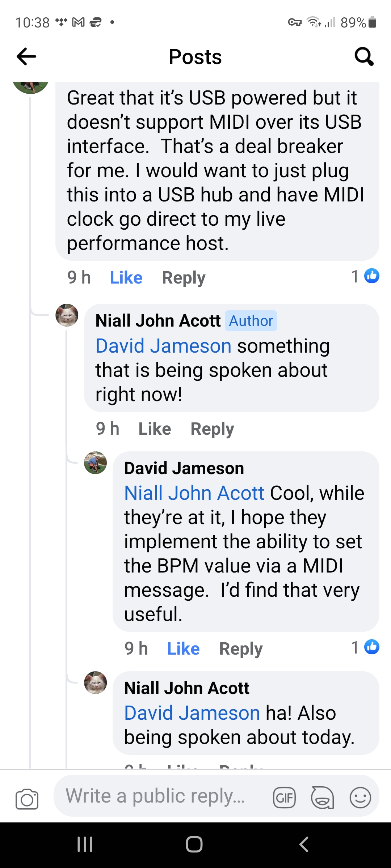
Task: Open Niall John Acott's cat profile picture
Action: coord(67,315)
